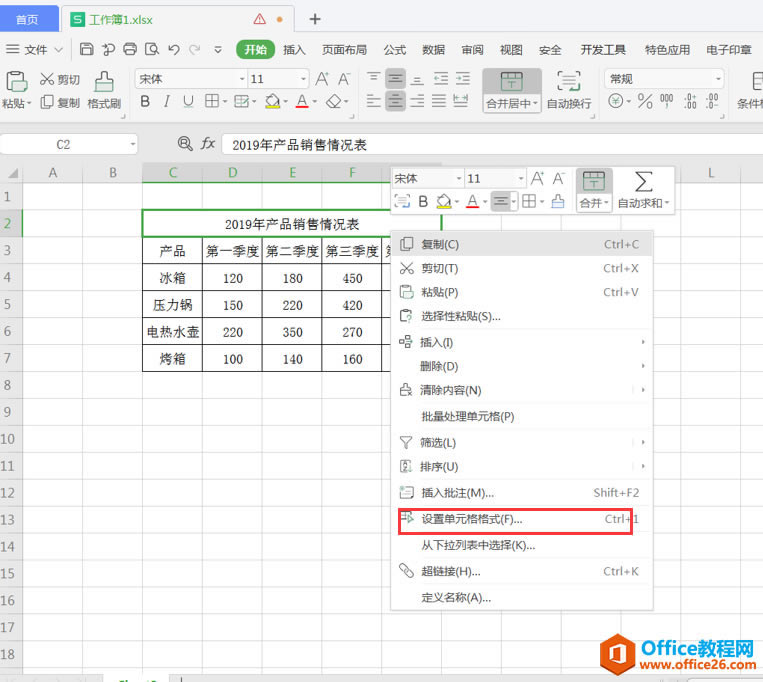The image size is (763, 682).
Task: Click mini toolbar yellow fill color swatch
Action: (x=443, y=201)
